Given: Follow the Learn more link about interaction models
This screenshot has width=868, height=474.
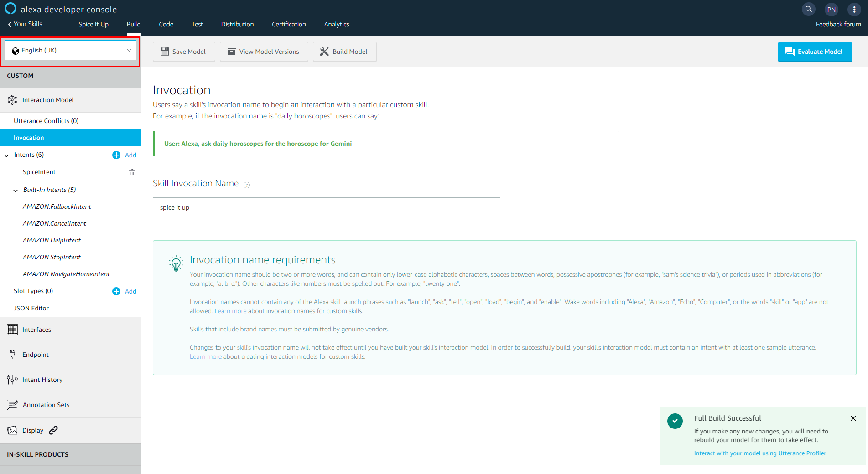Looking at the screenshot, I should [206, 356].
